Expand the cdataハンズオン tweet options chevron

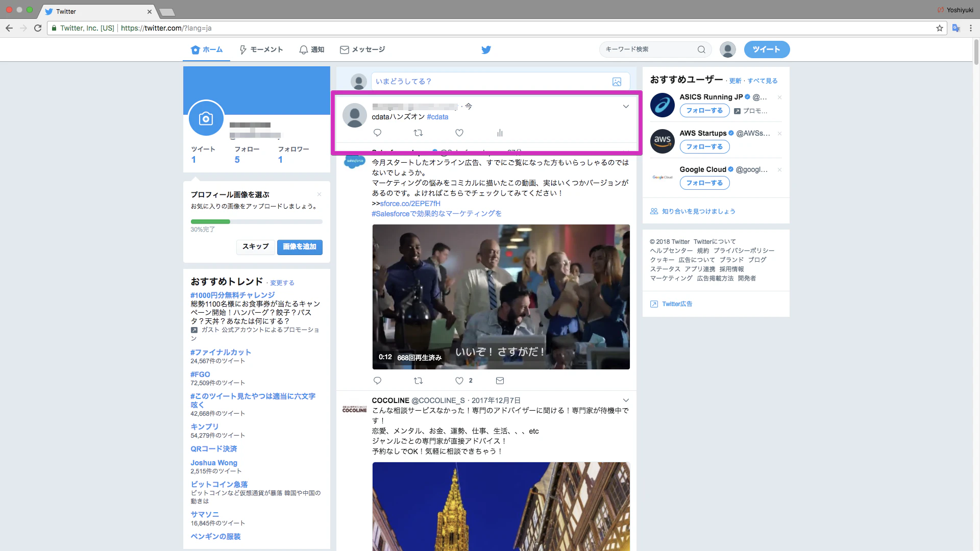point(626,107)
